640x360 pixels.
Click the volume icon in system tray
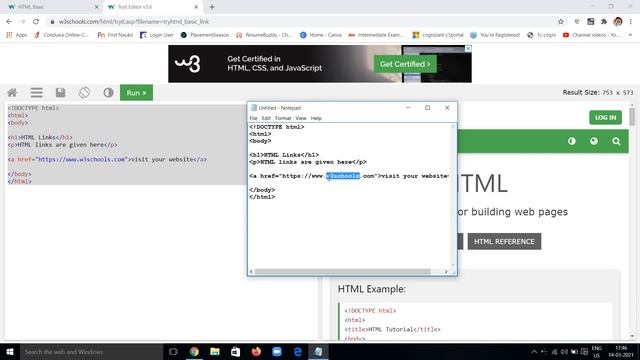coord(564,352)
